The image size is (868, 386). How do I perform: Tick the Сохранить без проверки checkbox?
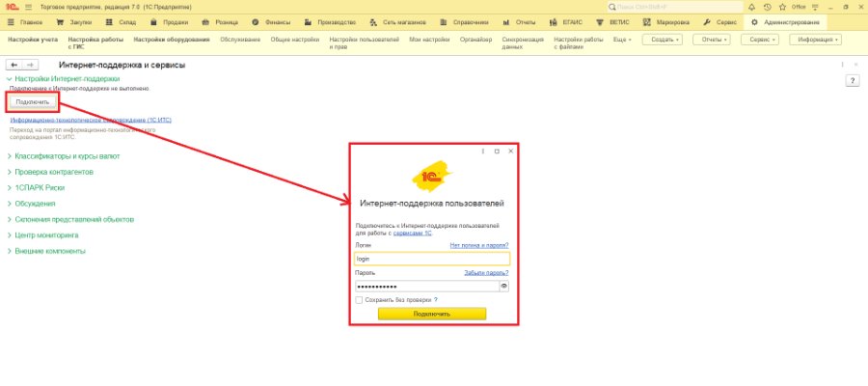pos(359,299)
